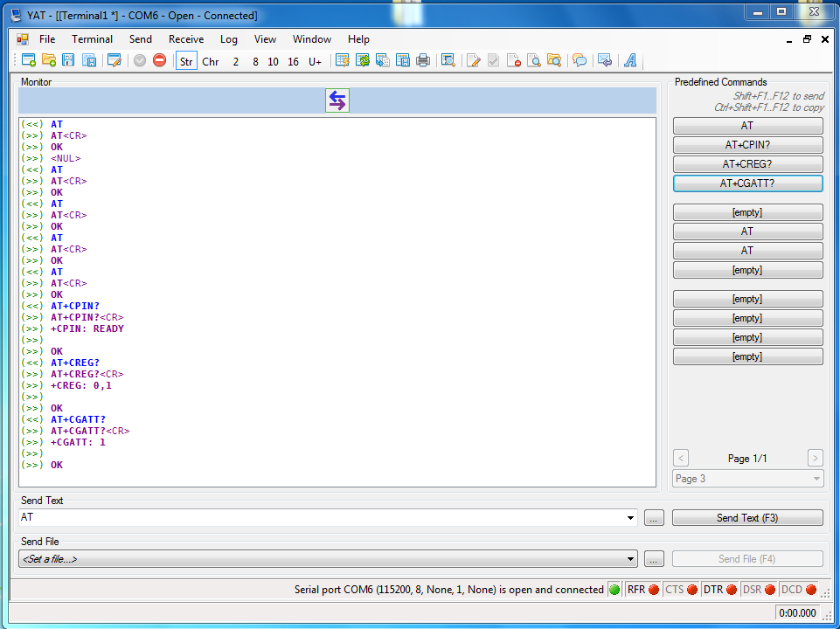This screenshot has width=840, height=629.
Task: Click the red Stop/Close terminal icon
Action: [x=159, y=60]
